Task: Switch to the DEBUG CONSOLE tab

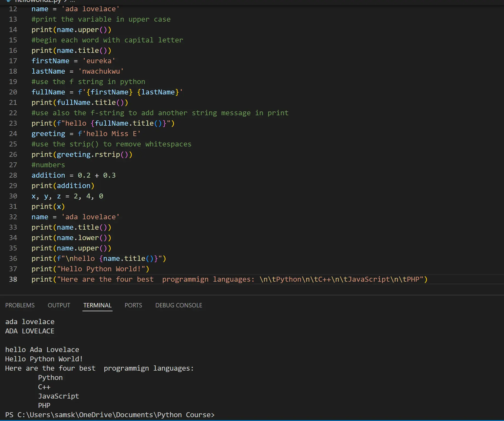Action: point(179,305)
